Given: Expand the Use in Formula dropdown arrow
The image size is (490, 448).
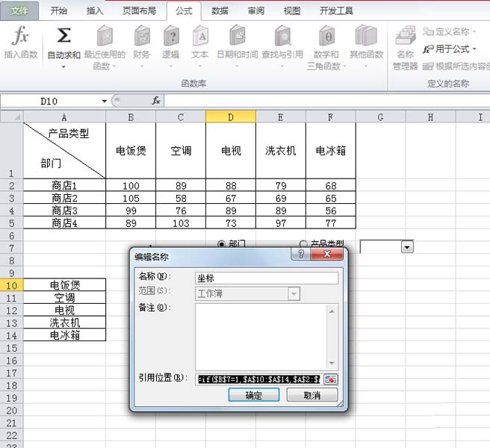Looking at the screenshot, I should click(x=474, y=49).
